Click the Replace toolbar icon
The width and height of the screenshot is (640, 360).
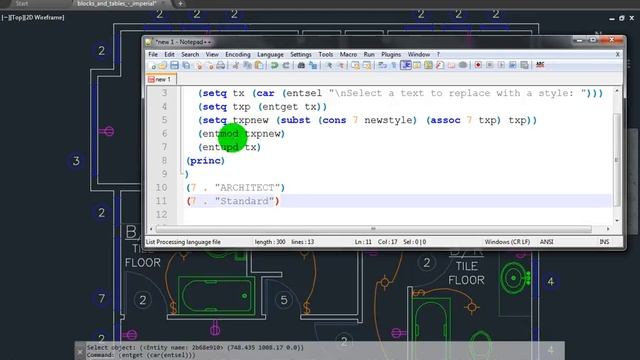pos(313,65)
